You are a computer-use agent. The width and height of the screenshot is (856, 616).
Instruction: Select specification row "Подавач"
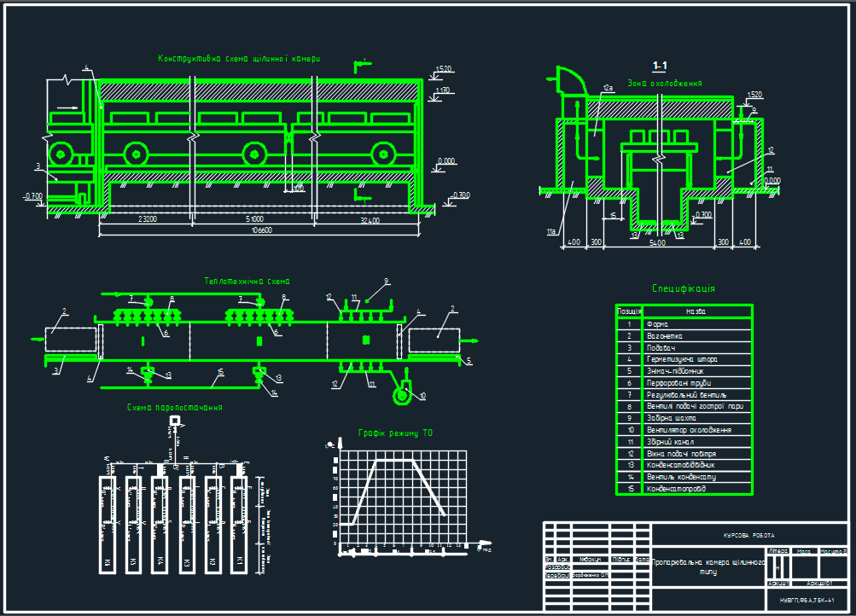coord(684,347)
